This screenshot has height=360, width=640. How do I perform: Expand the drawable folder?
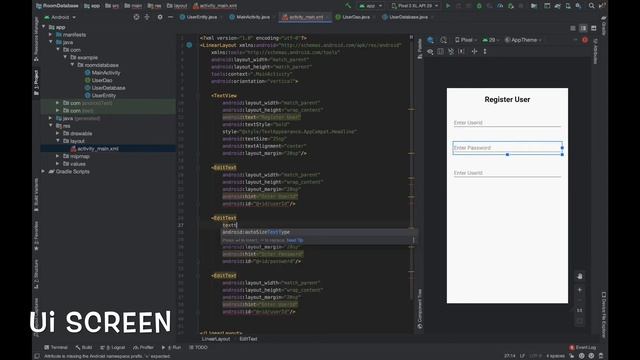[58, 133]
